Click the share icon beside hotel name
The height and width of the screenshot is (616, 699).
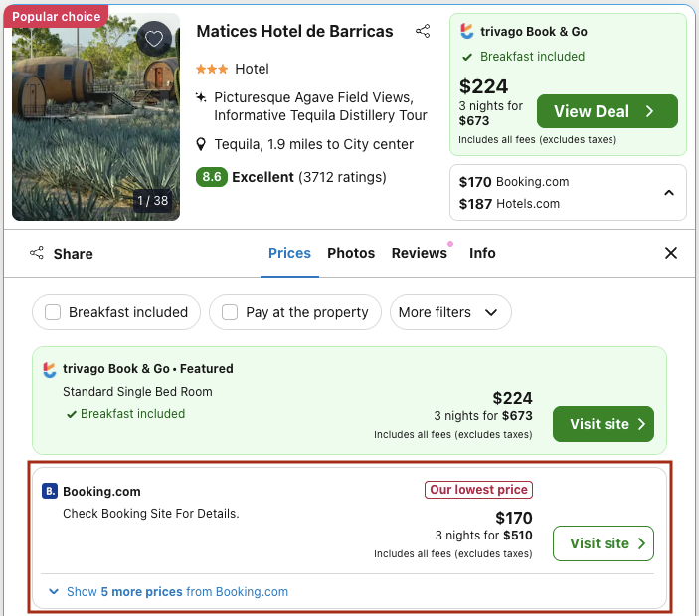coord(423,31)
